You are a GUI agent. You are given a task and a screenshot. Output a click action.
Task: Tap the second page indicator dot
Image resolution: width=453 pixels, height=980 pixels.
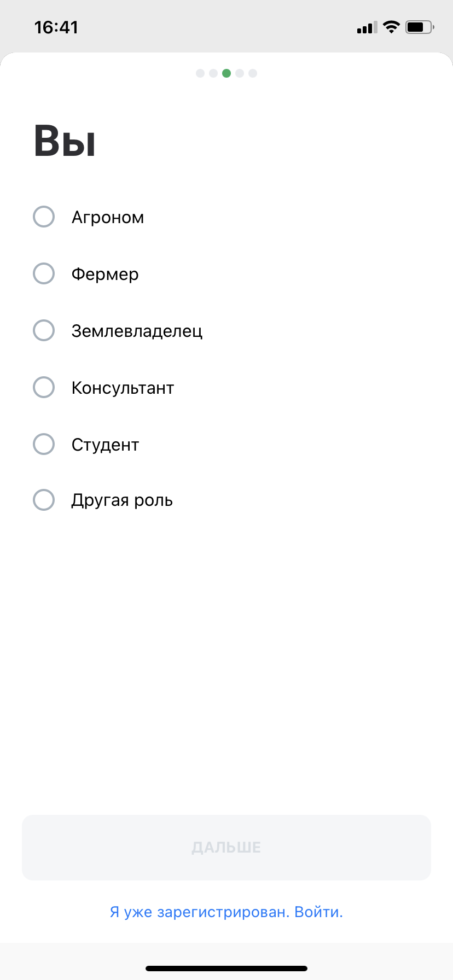coord(213,73)
